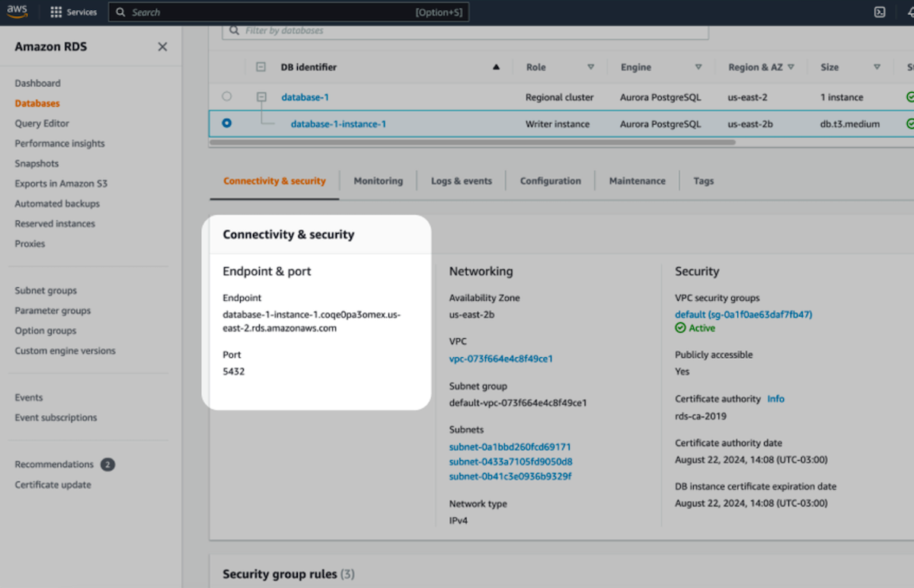Switch to the Monitoring tab

tap(378, 181)
